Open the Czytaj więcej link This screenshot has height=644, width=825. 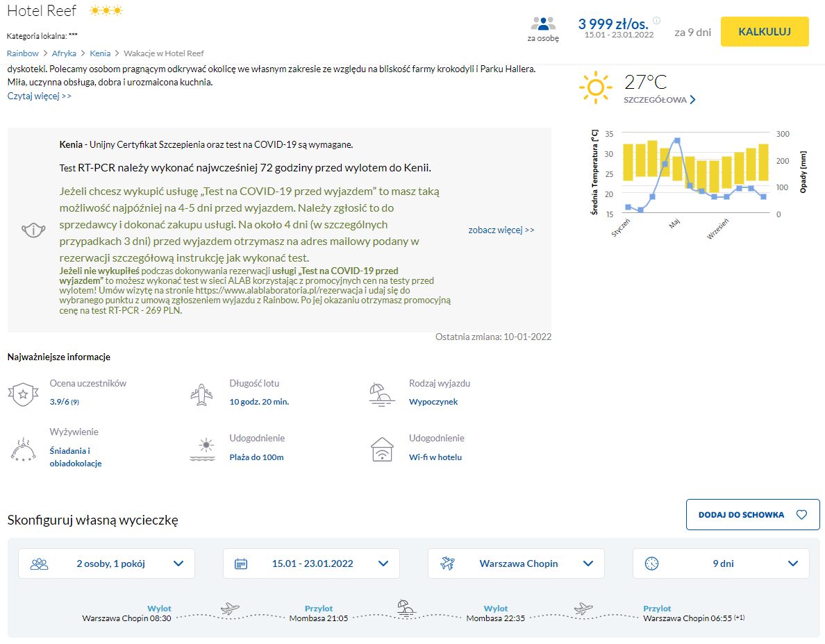(x=40, y=96)
